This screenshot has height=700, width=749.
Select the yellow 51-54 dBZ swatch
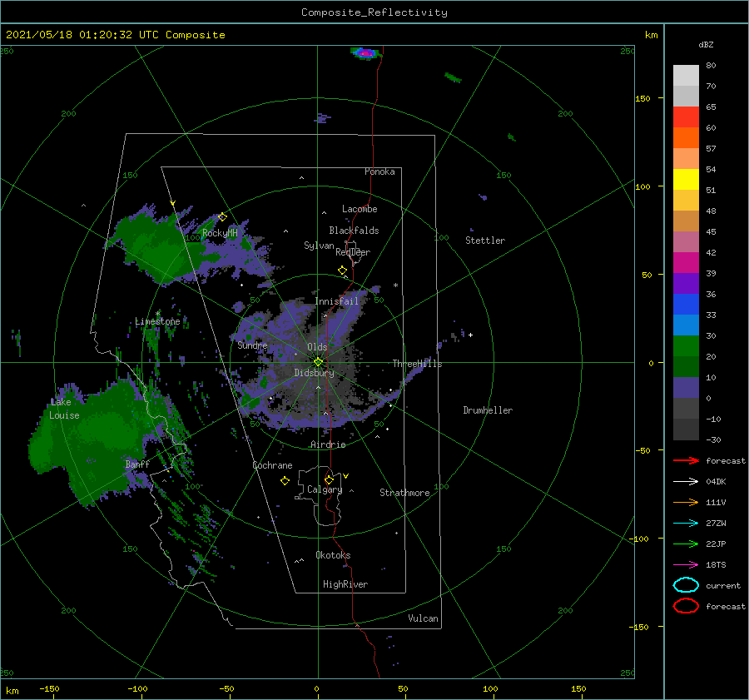pos(686,180)
